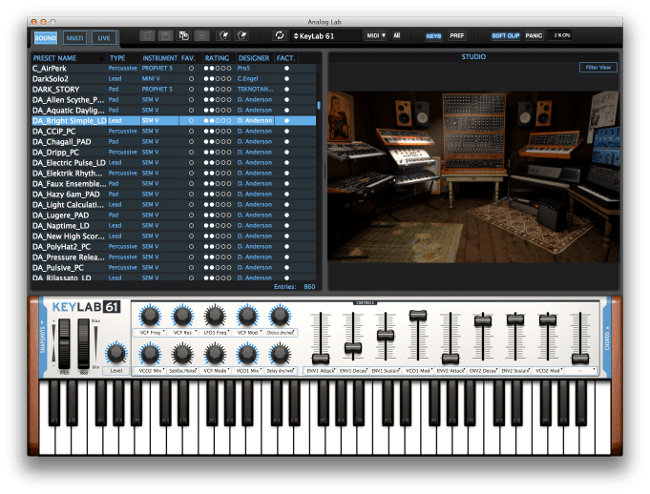The width and height of the screenshot is (650, 494).
Task: Open the VCF Freq assignment dropdown
Action: (x=150, y=332)
